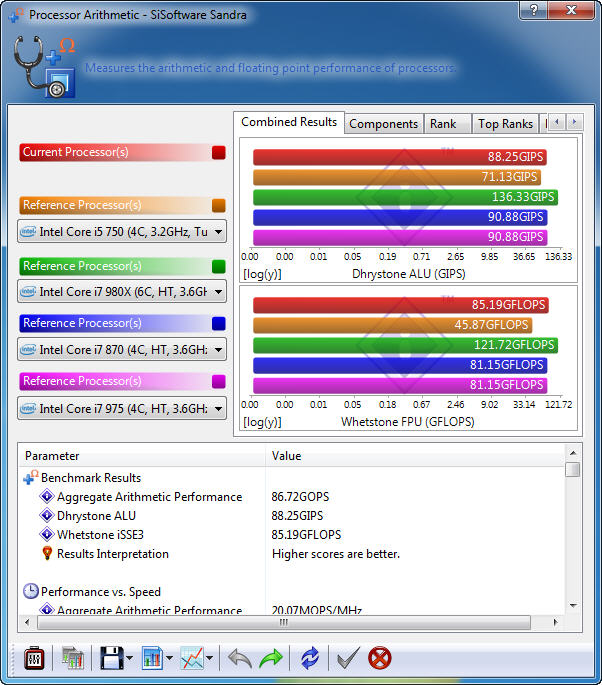The height and width of the screenshot is (685, 602).
Task: Click the Results Interpretation lightbulb icon
Action: coord(47,554)
